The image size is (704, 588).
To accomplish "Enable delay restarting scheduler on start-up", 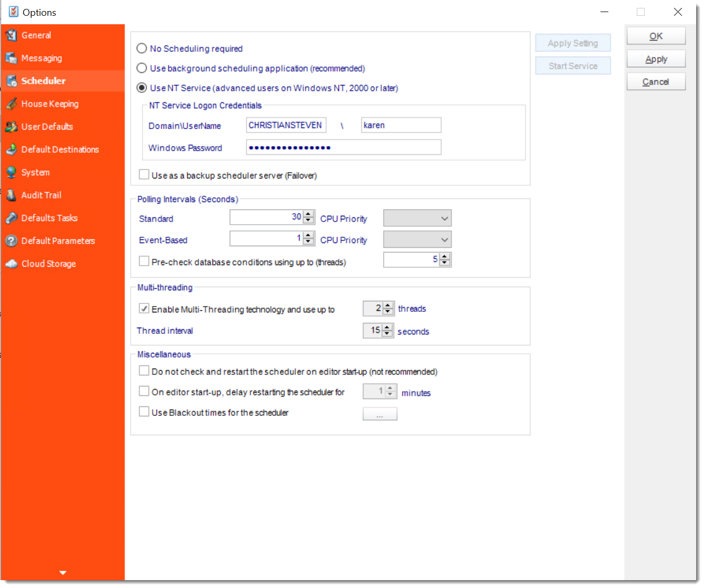I will (x=144, y=391).
